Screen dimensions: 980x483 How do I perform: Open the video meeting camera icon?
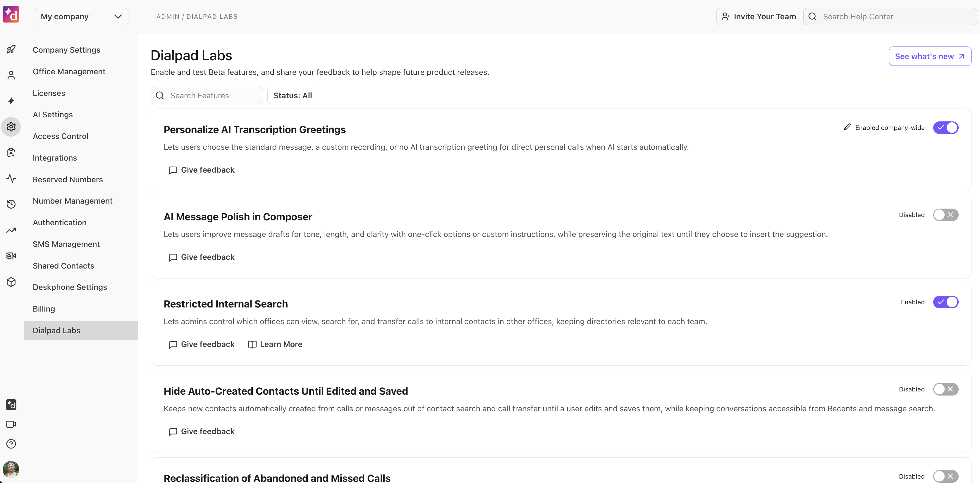point(11,424)
